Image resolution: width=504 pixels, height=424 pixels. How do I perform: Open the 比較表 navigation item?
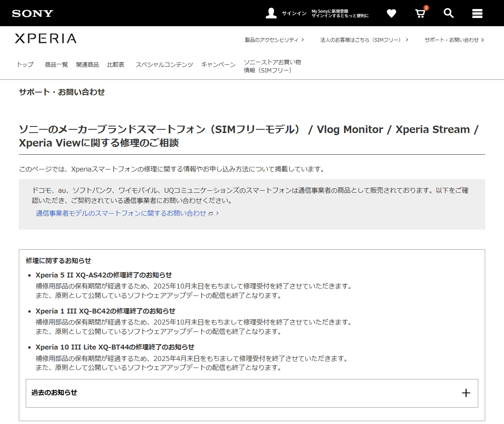(116, 65)
